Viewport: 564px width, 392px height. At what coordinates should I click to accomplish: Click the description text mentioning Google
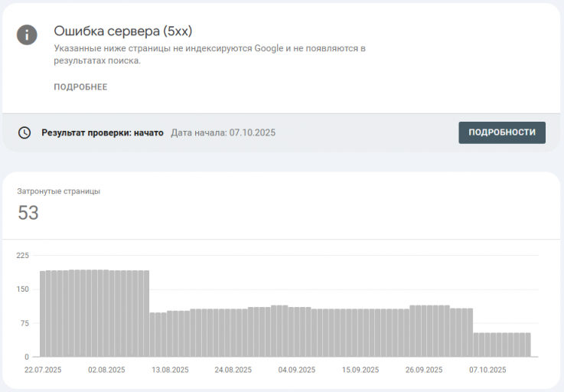click(x=210, y=54)
